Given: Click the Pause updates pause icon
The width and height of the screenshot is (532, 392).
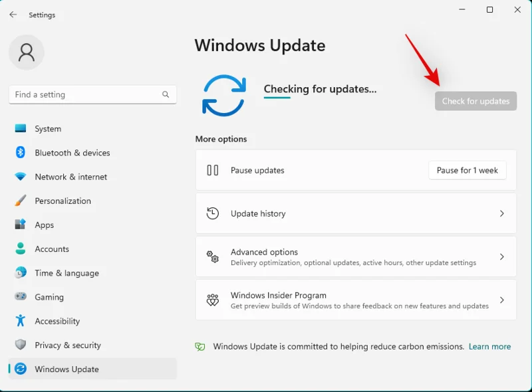Looking at the screenshot, I should [213, 170].
